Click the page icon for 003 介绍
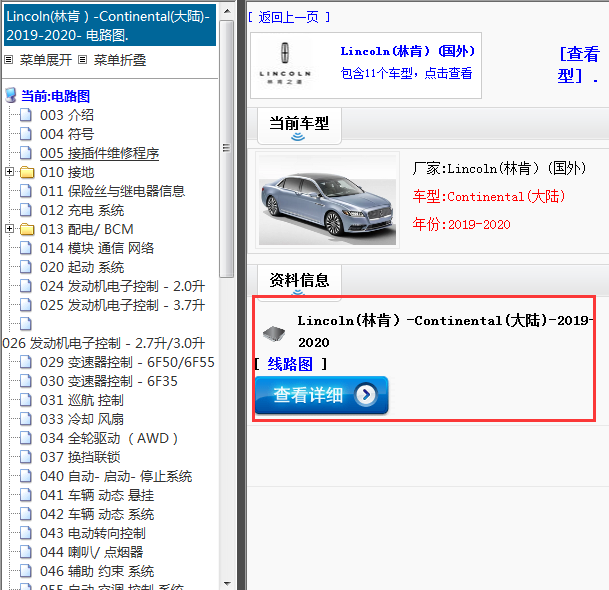 click(26, 115)
